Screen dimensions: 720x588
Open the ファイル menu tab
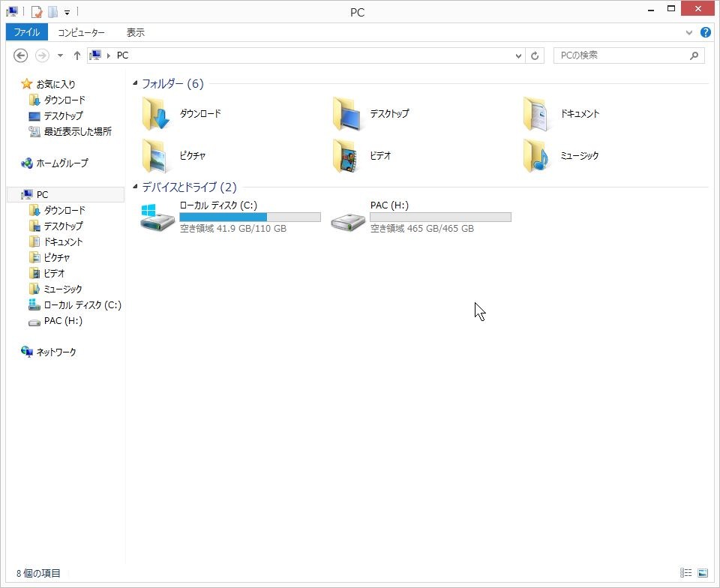tap(27, 32)
